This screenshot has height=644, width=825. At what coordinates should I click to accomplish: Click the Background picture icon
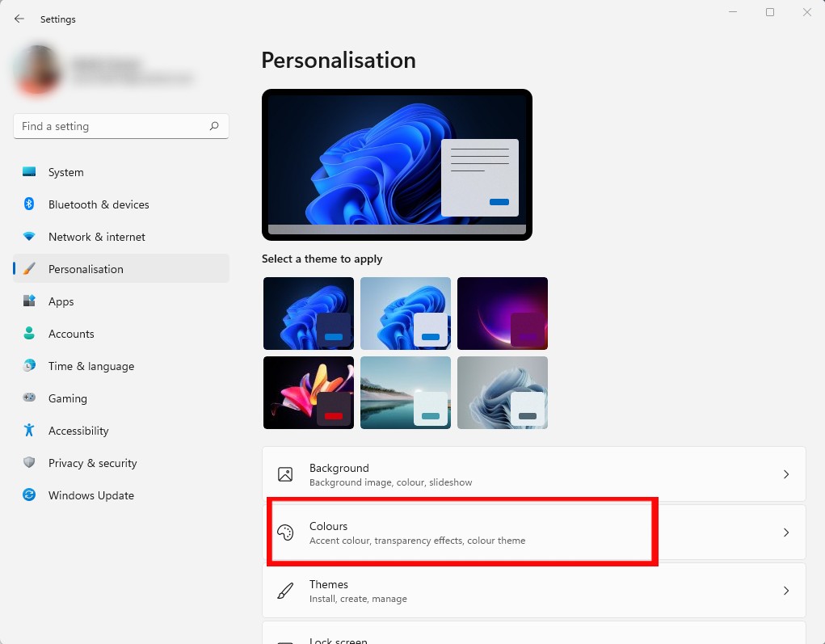tap(285, 474)
